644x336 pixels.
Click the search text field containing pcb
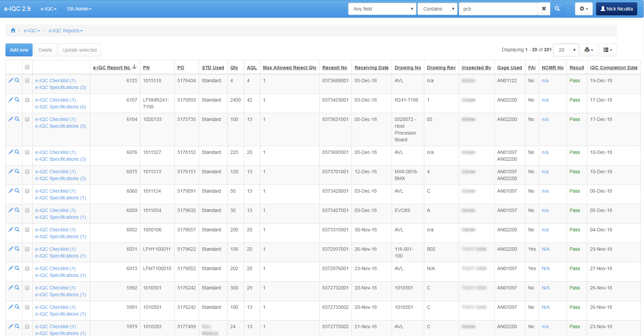[498, 9]
